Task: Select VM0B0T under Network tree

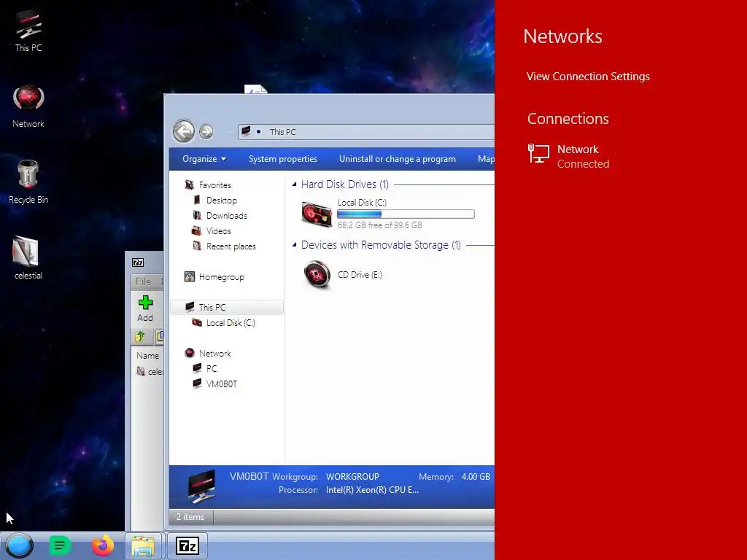Action: [222, 384]
